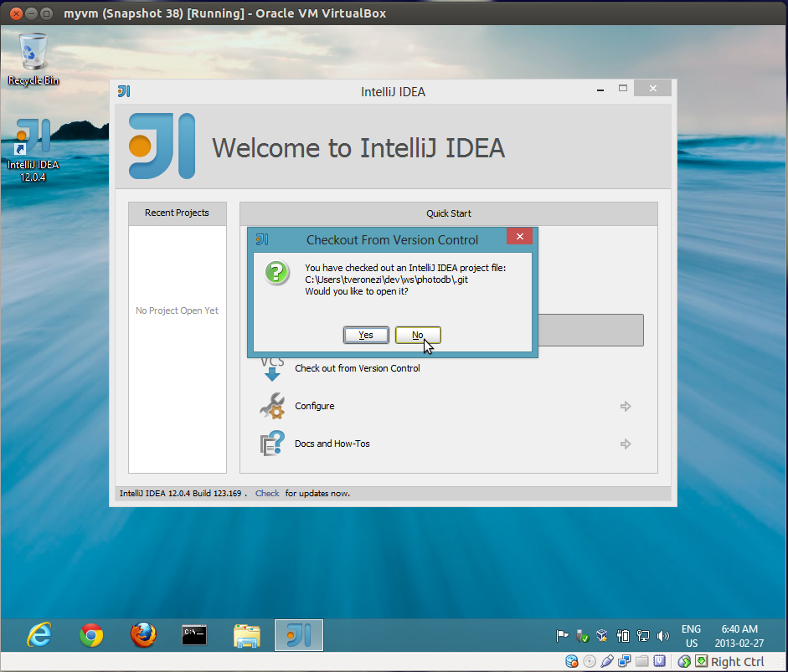Viewport: 788px width, 672px height.
Task: Click the Check link for IDE updates
Action: coord(266,493)
